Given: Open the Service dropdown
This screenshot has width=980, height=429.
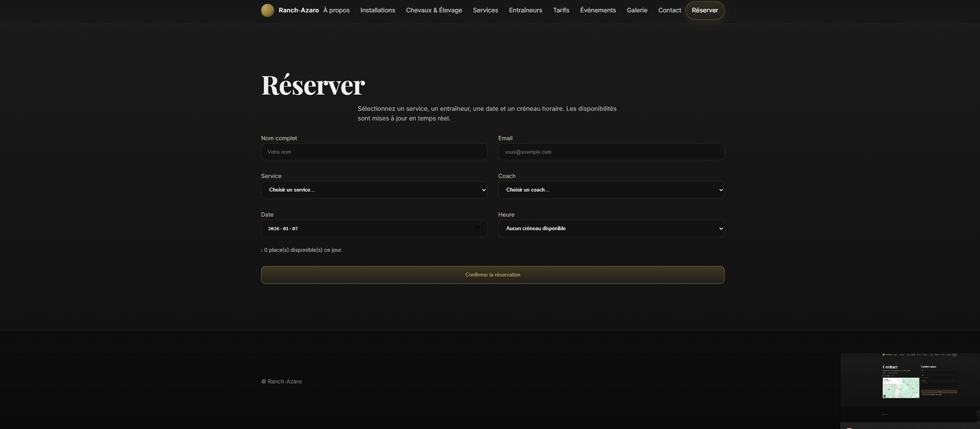Looking at the screenshot, I should click(374, 190).
